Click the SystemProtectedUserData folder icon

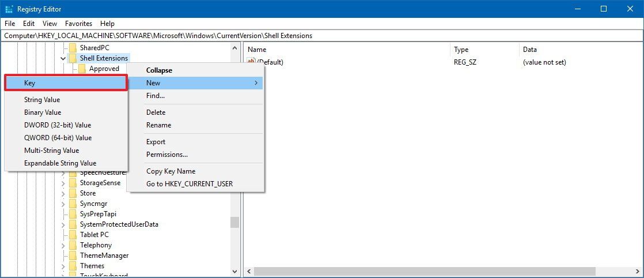point(73,224)
